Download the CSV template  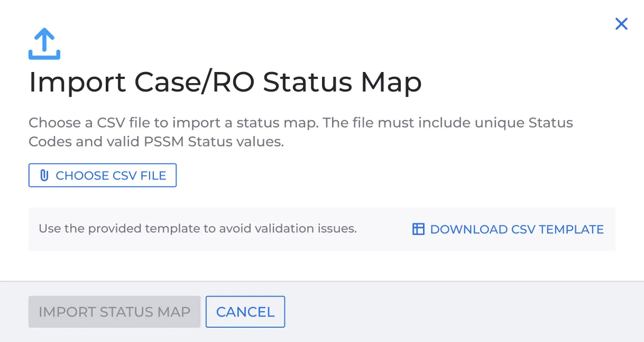[x=508, y=229]
